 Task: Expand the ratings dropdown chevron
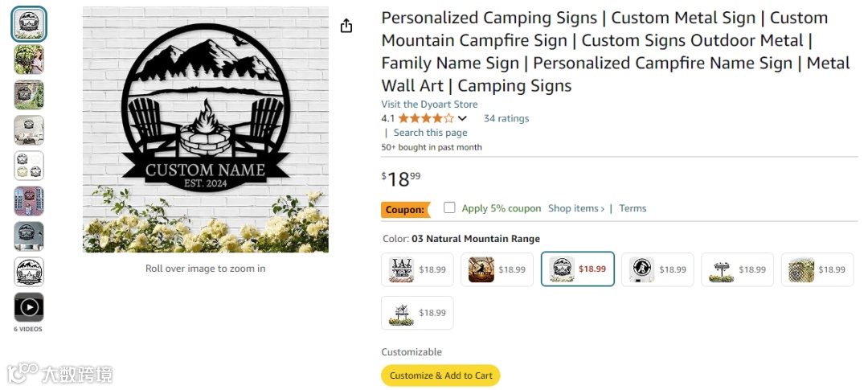(x=463, y=119)
